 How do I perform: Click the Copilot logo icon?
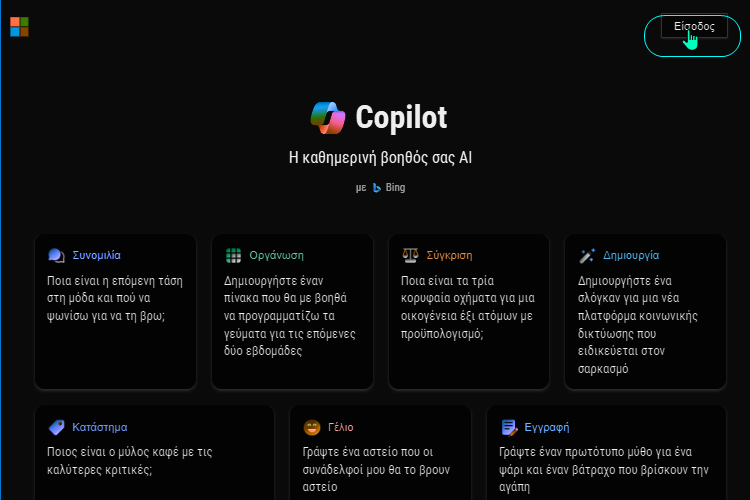[328, 118]
